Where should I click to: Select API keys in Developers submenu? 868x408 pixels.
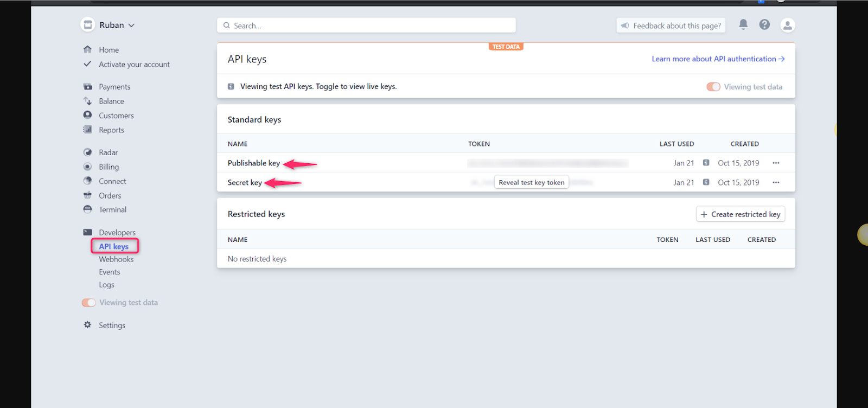114,246
